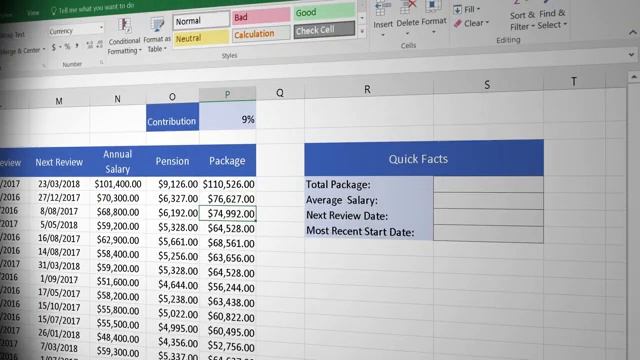Collapse the ribbon with the chevron
The height and width of the screenshot is (360, 640).
pyautogui.click(x=632, y=32)
